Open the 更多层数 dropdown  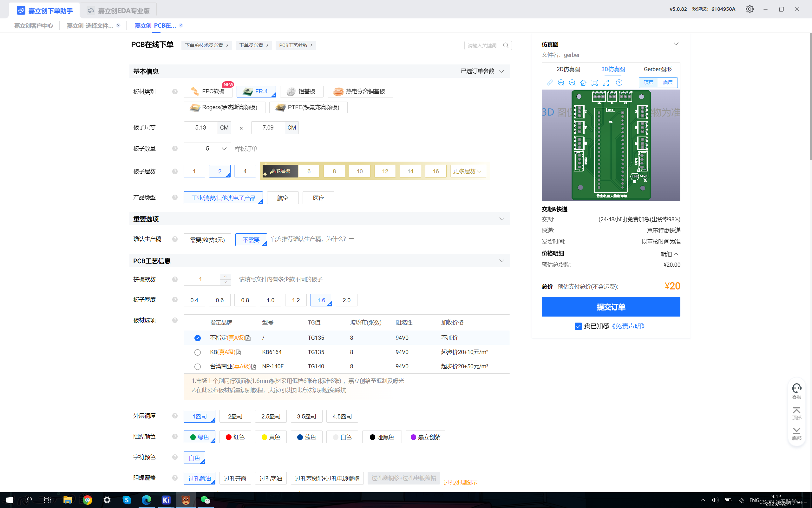point(468,171)
